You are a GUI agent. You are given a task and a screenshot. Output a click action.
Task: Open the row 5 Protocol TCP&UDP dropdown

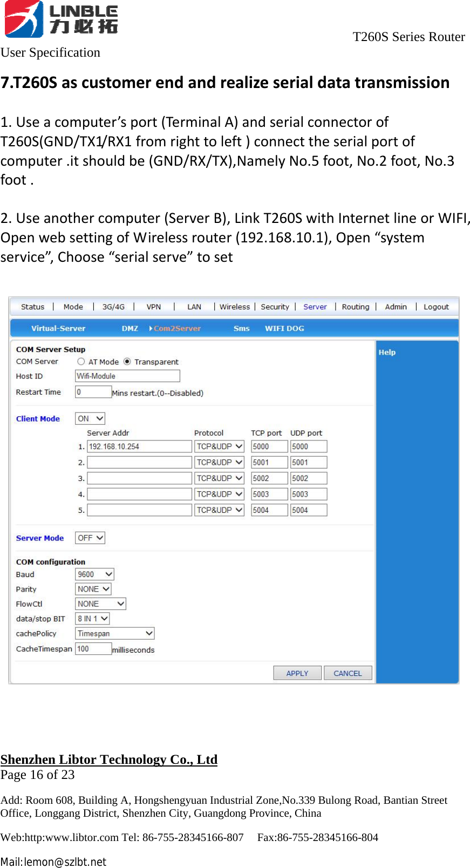219,510
